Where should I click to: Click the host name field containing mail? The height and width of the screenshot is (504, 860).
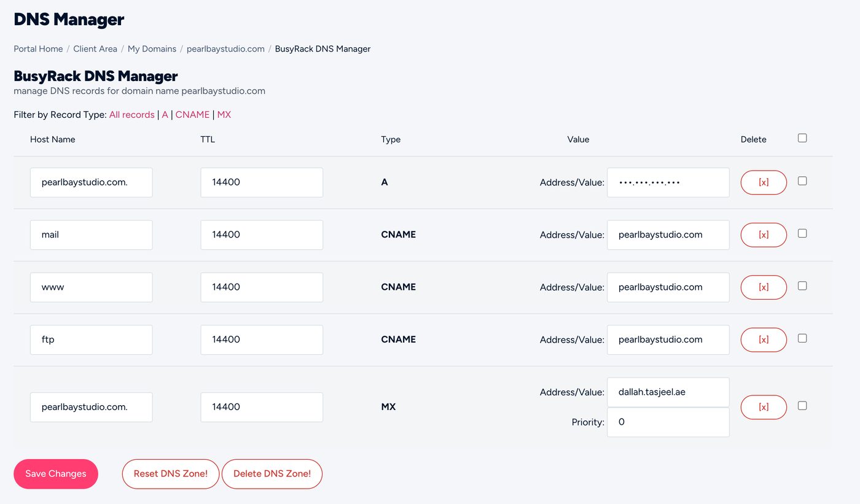click(x=91, y=235)
